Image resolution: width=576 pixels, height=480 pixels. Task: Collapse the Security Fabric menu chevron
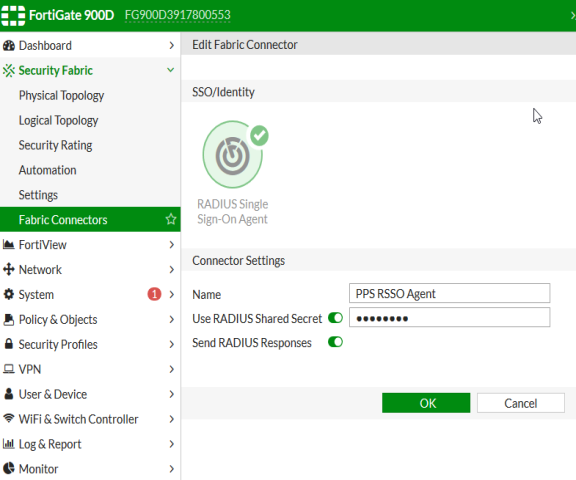coord(171,70)
